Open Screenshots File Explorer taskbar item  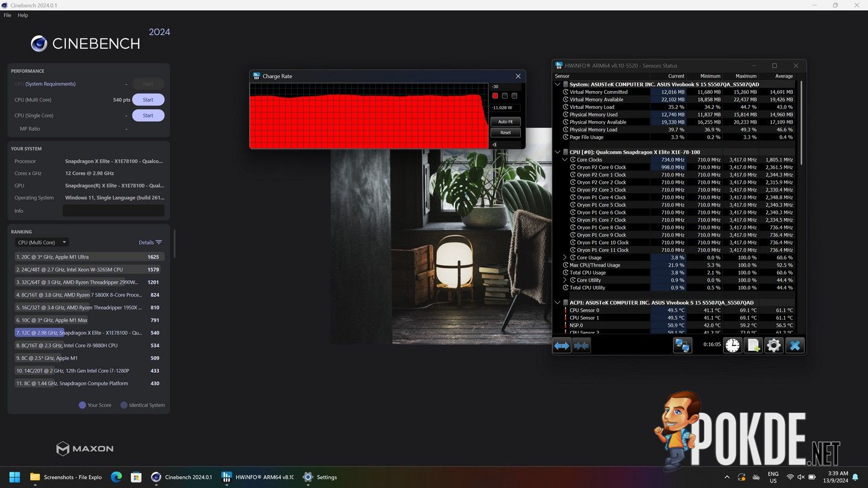(66, 477)
